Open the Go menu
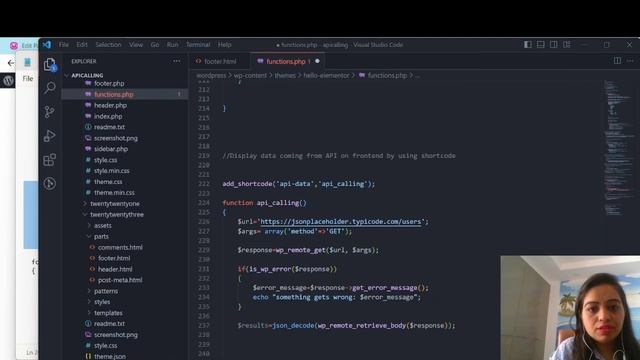 tap(155, 44)
